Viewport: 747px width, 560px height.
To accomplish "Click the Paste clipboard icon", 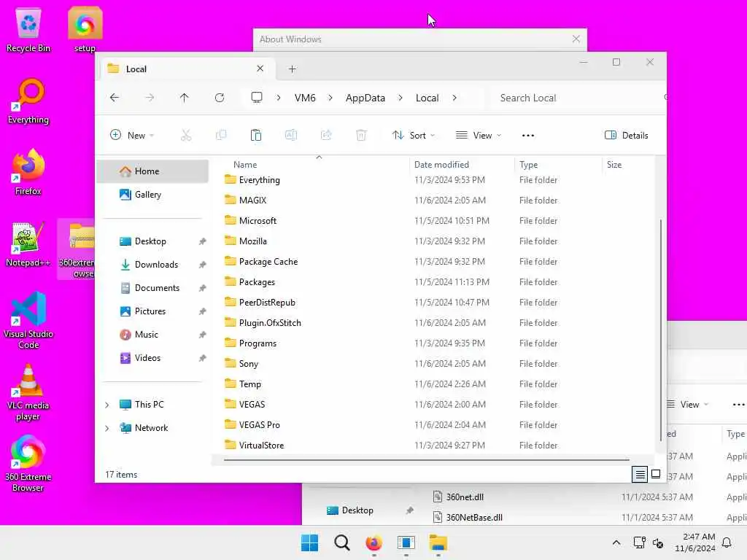I will (256, 135).
